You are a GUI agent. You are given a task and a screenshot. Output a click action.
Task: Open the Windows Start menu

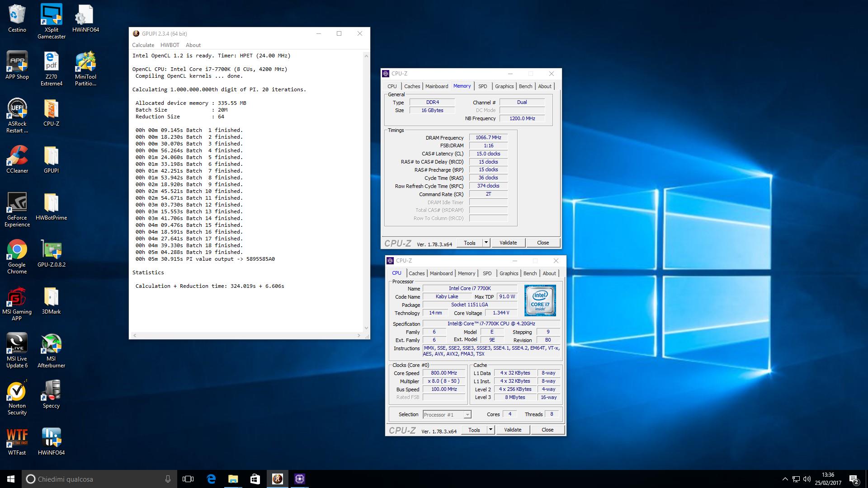[x=11, y=479]
